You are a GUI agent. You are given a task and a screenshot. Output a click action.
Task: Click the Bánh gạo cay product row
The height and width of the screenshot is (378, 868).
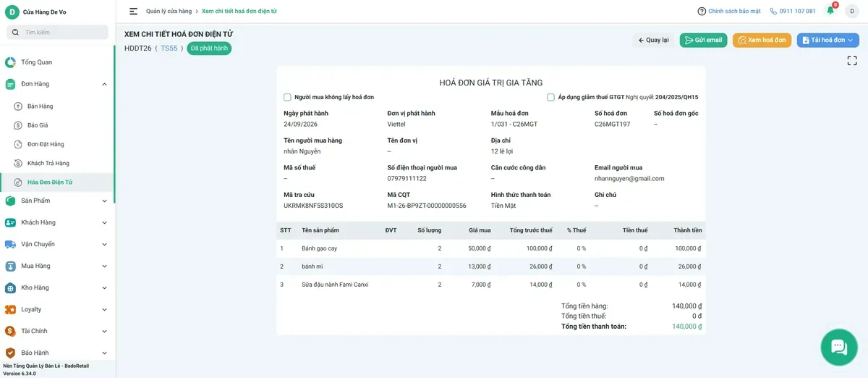(490, 248)
